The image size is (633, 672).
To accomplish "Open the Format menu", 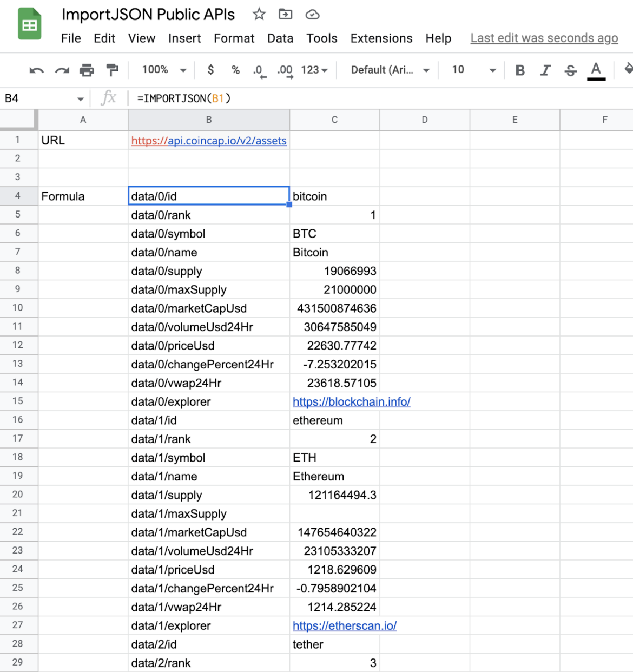I will tap(234, 38).
